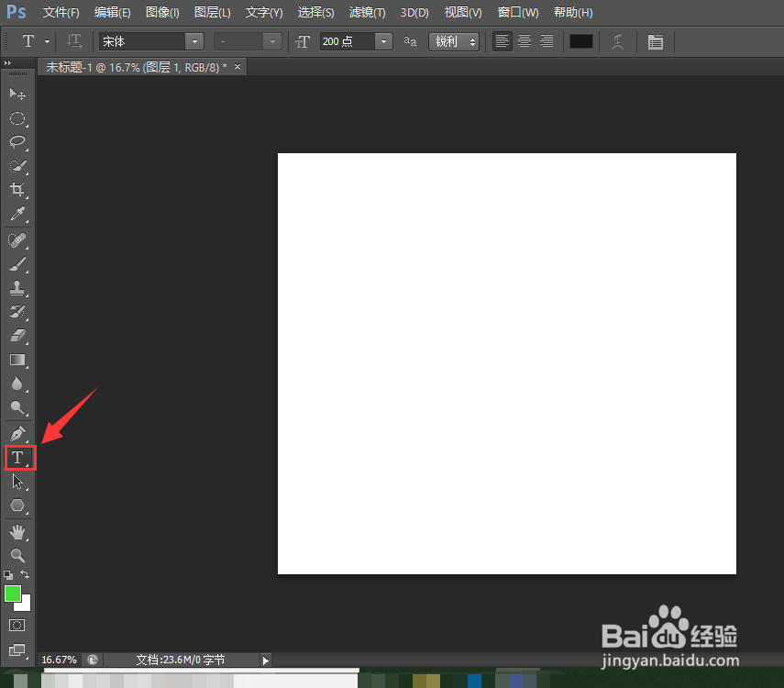Open the 图像(I) menu
The image size is (784, 688).
point(162,13)
